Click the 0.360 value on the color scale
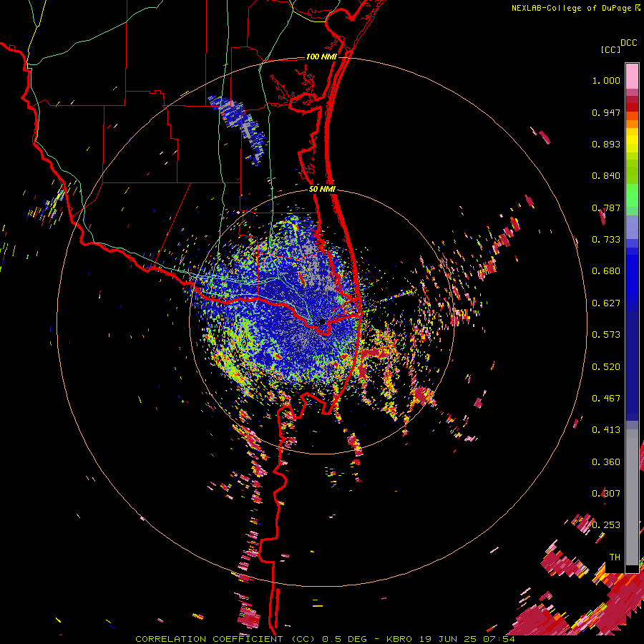Viewport: 644px width, 644px height. point(606,462)
